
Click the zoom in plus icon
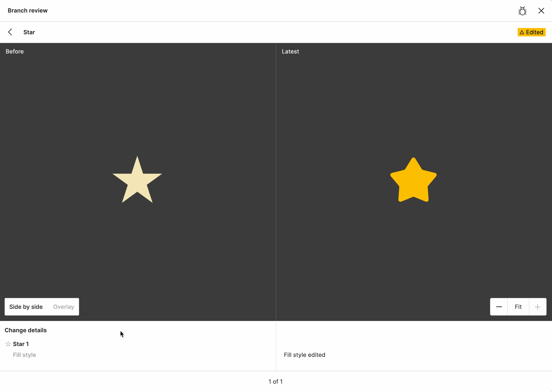tap(538, 306)
